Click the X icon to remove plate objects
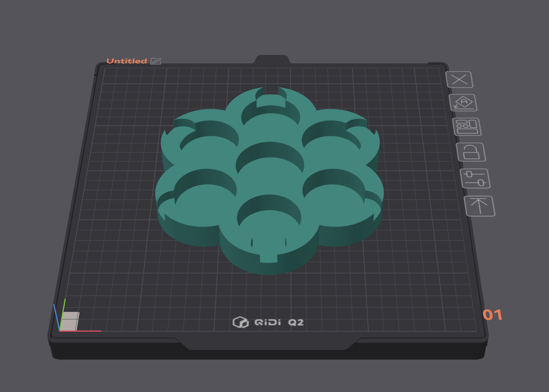549x392 pixels. (x=459, y=80)
